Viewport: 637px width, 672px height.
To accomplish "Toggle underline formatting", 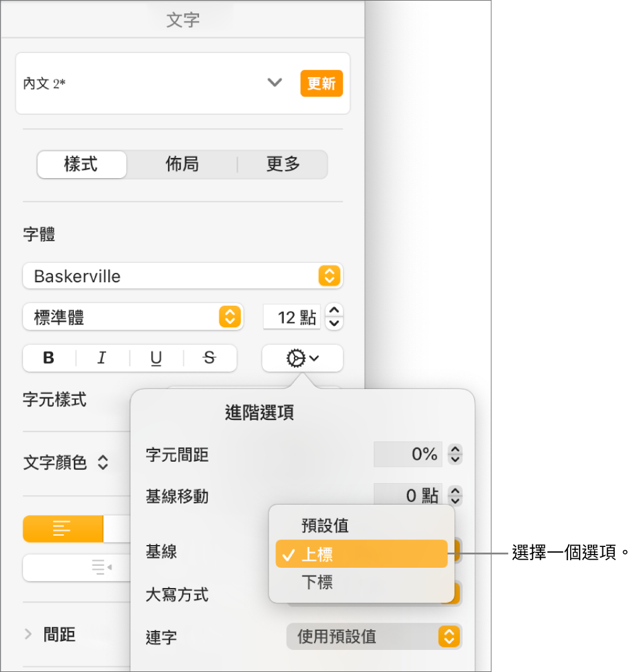I will pos(155,359).
